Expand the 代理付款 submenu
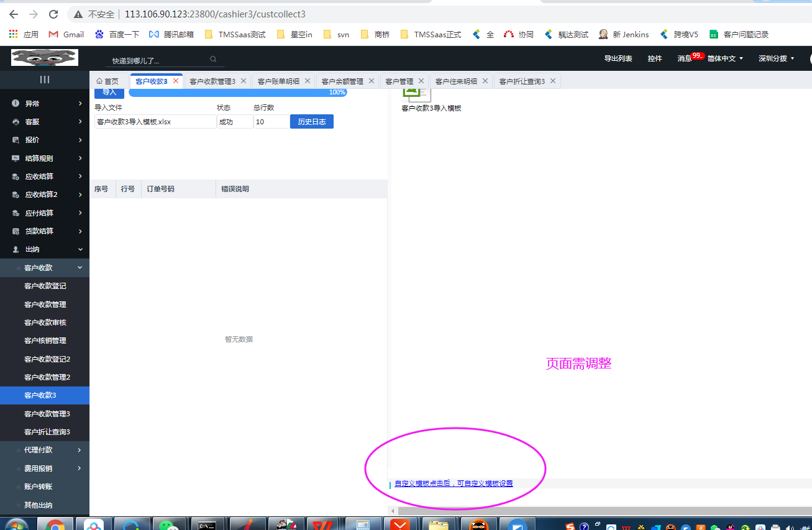Screen dimensions: 812x530 [45, 450]
